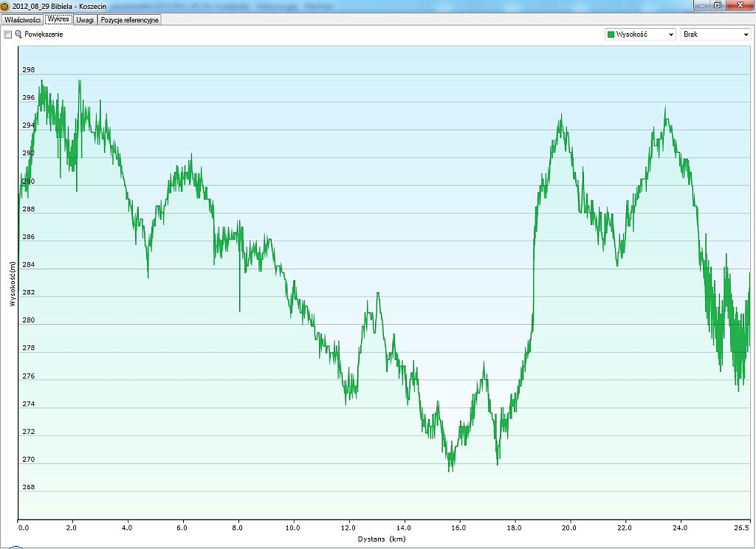Switch to the Właściwości tab

pyautogui.click(x=22, y=20)
